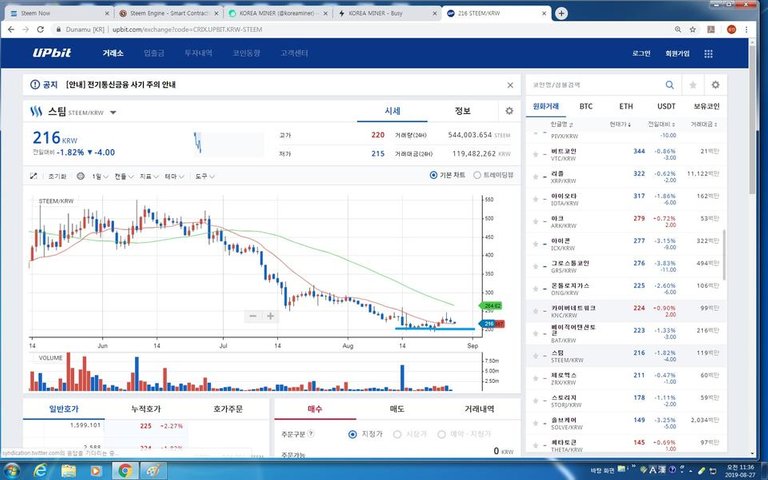Open the STEEM/KRW market dropdown arrow
768x480 pixels.
coord(113,113)
